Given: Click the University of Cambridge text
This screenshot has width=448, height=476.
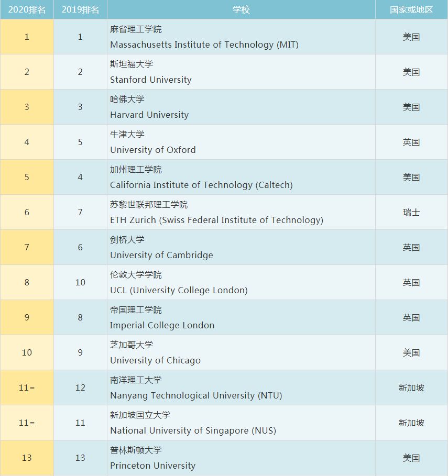Looking at the screenshot, I should click(x=161, y=255).
